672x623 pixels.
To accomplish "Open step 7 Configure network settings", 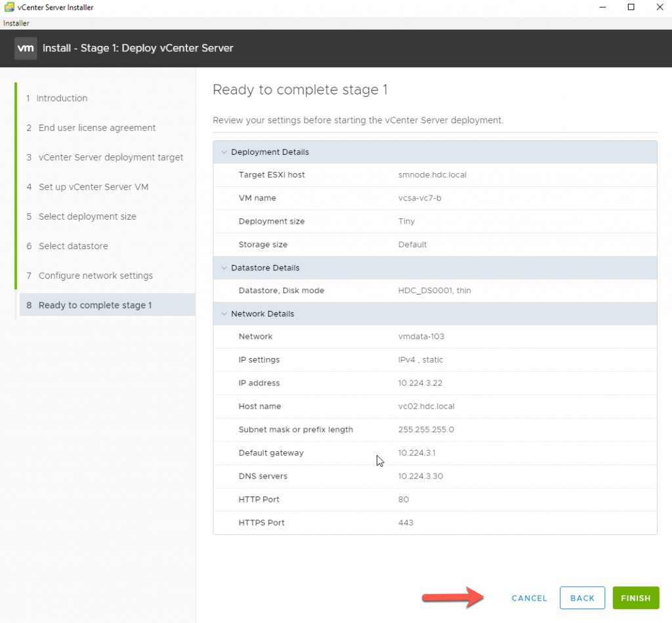I will pyautogui.click(x=89, y=275).
